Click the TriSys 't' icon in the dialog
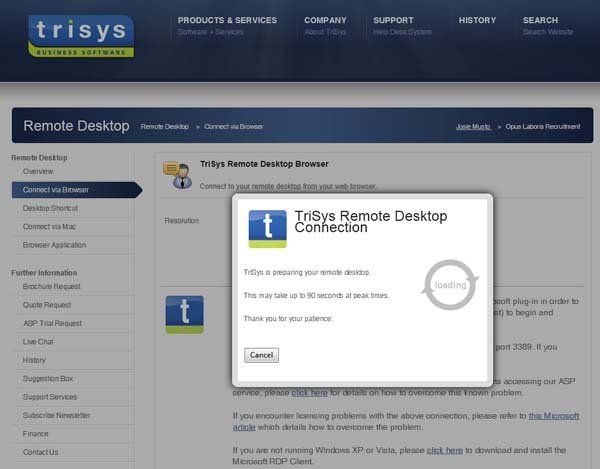 point(267,229)
